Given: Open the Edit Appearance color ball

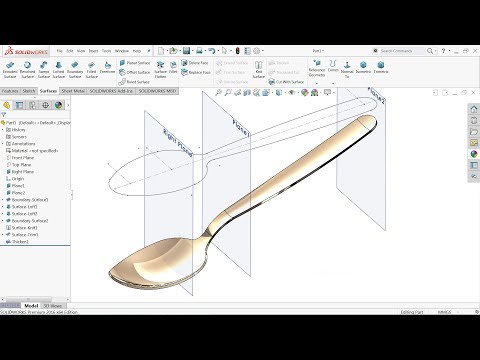Looking at the screenshot, I should coord(304,92).
